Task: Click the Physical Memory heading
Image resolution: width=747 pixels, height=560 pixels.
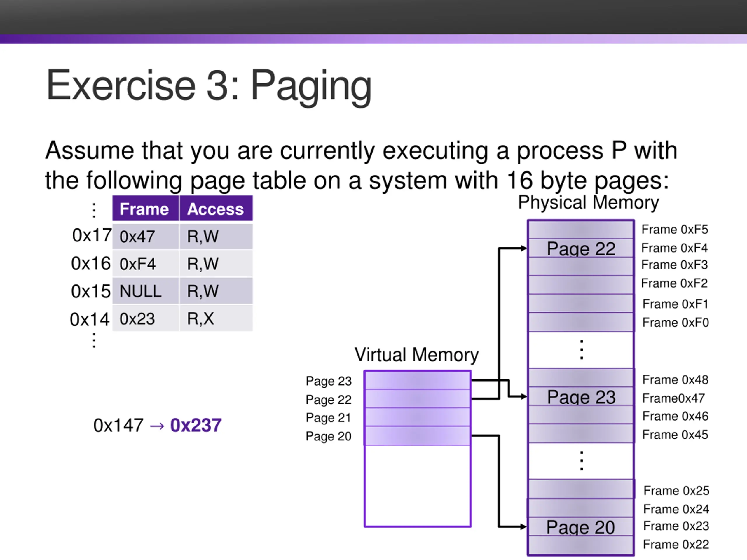Action: tap(588, 202)
